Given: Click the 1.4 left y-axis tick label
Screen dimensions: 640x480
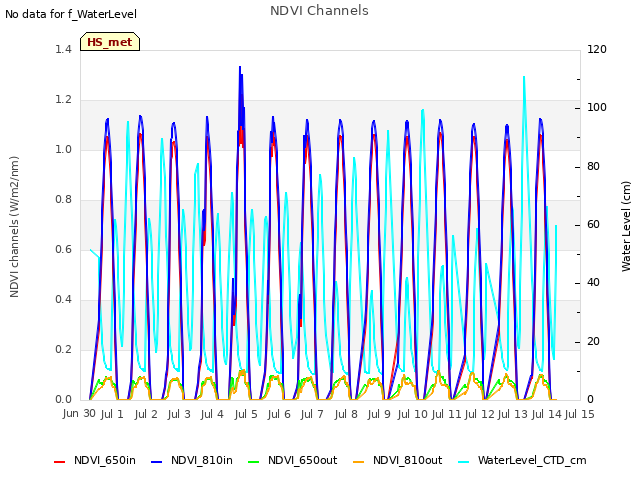Looking at the screenshot, I should pyautogui.click(x=63, y=49).
